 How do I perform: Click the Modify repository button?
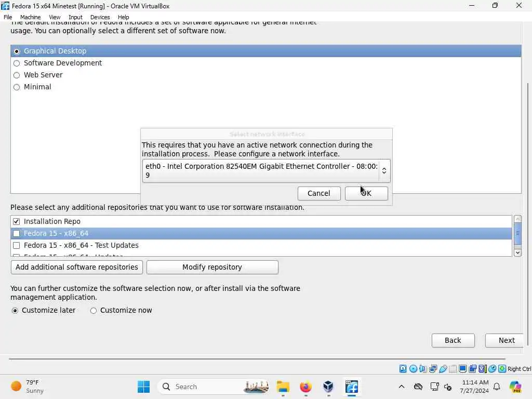click(x=212, y=268)
